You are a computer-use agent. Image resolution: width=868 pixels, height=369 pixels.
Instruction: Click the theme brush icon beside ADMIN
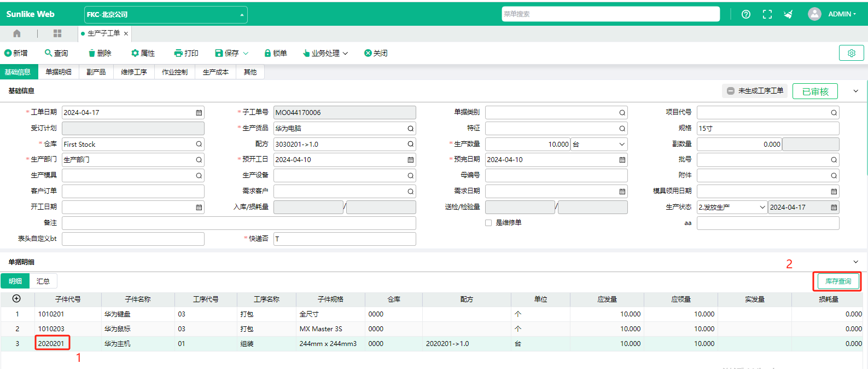[788, 14]
